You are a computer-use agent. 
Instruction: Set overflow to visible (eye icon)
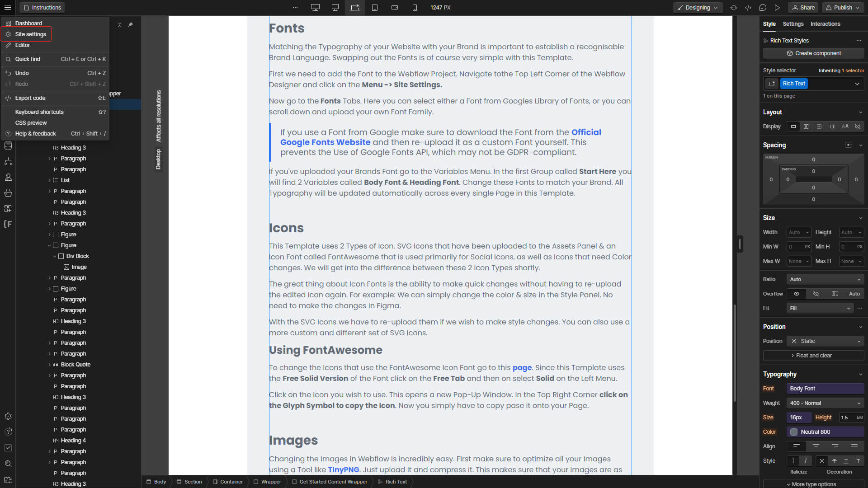(797, 294)
